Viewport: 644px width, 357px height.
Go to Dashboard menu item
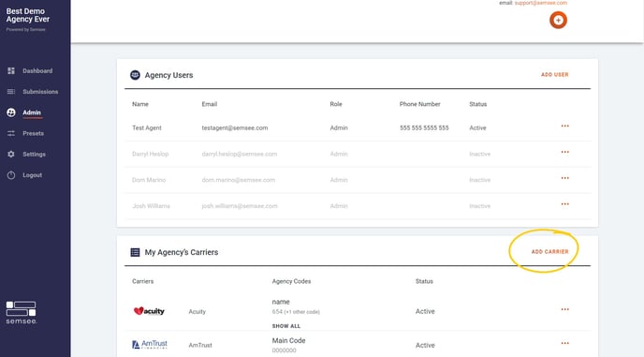coord(37,70)
